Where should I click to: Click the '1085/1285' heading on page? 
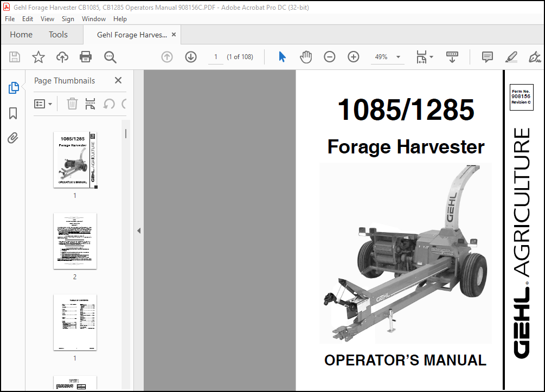tap(406, 110)
